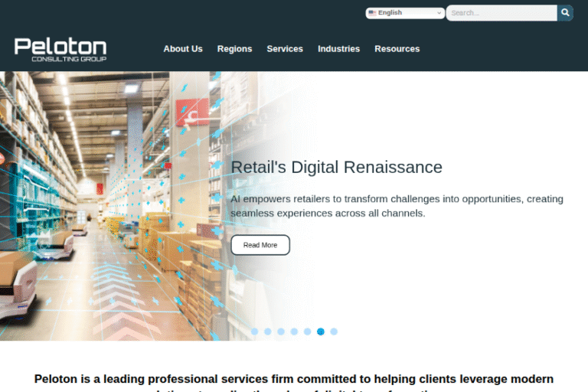Click inside the Search text field
This screenshot has width=588, height=392.
pos(501,13)
